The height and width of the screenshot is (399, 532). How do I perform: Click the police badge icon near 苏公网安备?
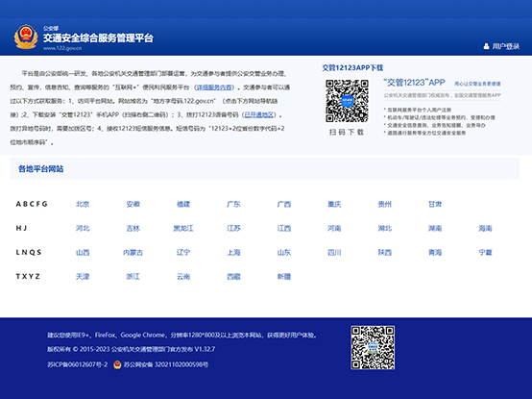(x=117, y=364)
